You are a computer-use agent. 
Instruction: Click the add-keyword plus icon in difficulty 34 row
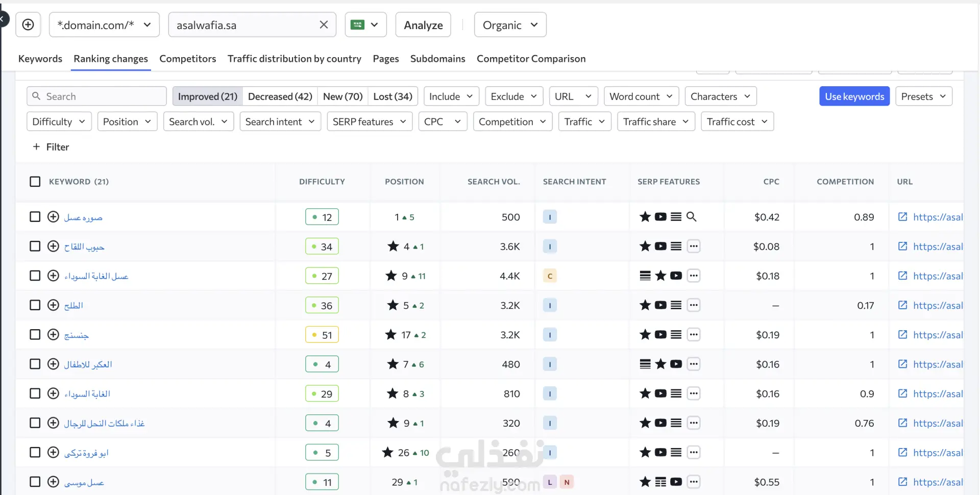pyautogui.click(x=53, y=246)
